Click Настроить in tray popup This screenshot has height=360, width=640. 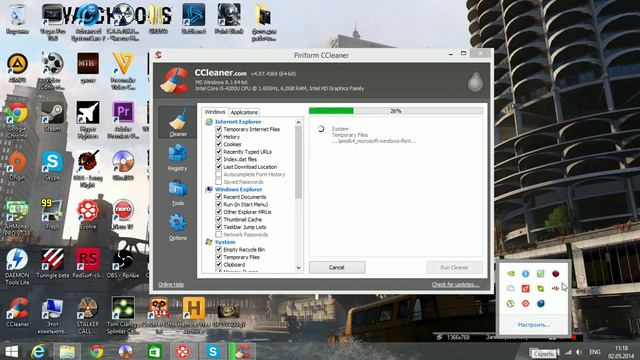533,325
